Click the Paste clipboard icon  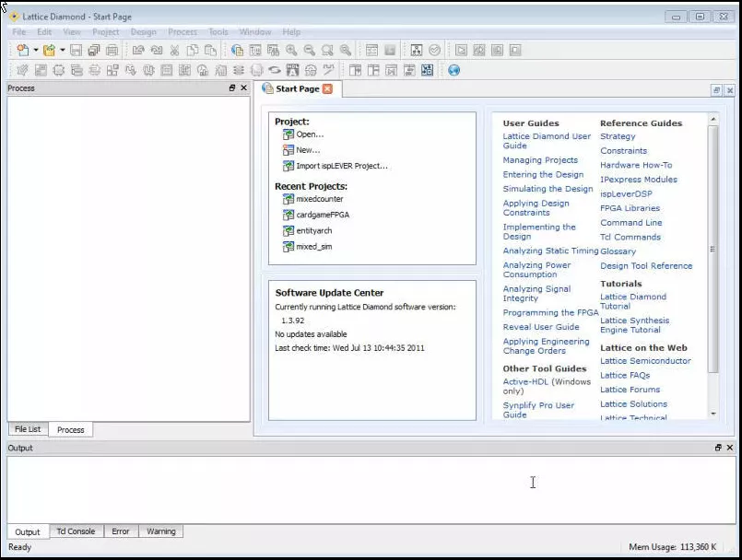(x=210, y=50)
